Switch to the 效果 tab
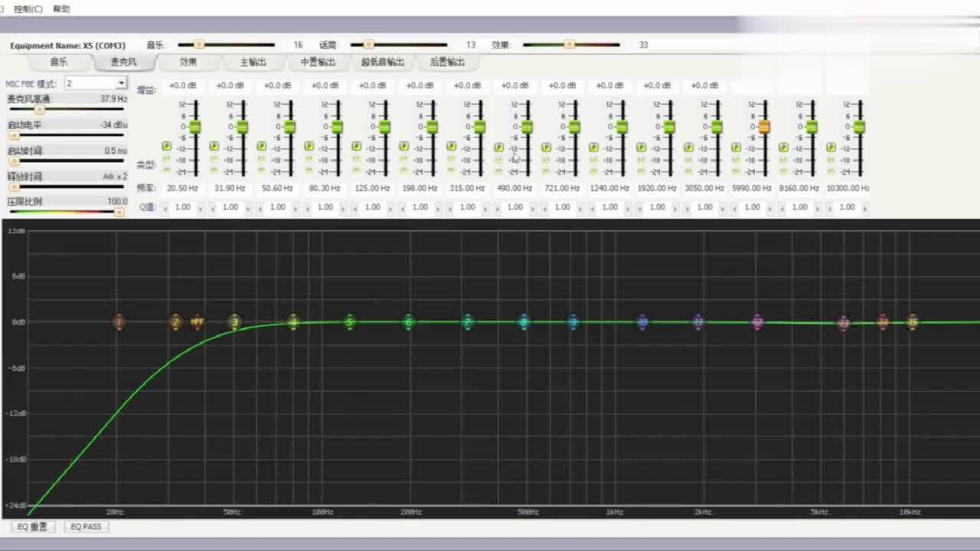 point(188,62)
